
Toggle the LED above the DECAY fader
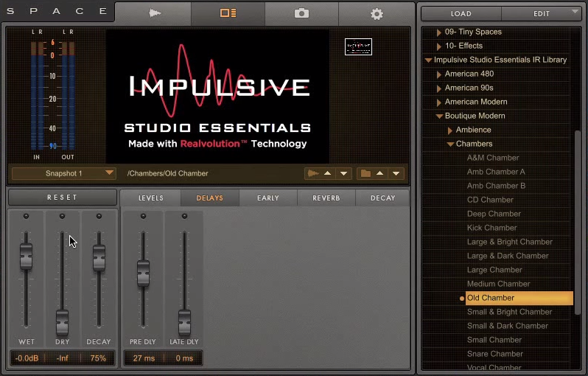[x=99, y=216]
